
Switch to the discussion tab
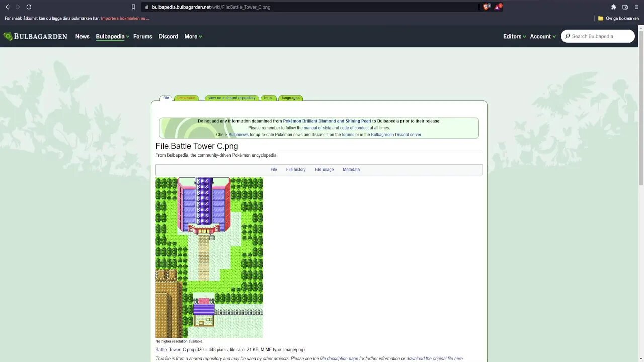(x=186, y=98)
